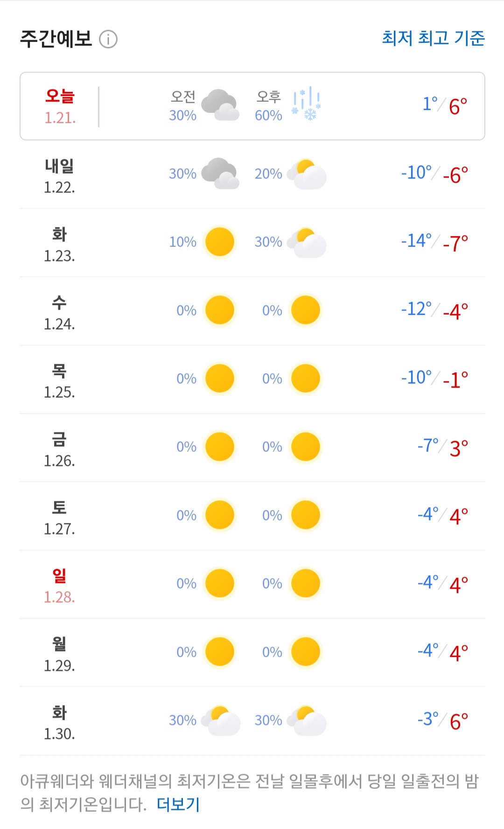Tap the -7°/3° temperature for Friday

(x=442, y=447)
